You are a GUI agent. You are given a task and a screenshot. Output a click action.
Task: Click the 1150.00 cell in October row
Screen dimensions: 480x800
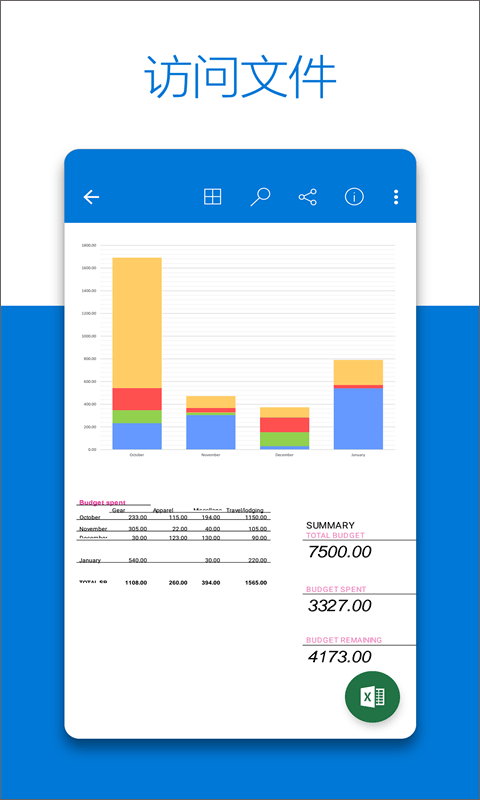[256, 517]
